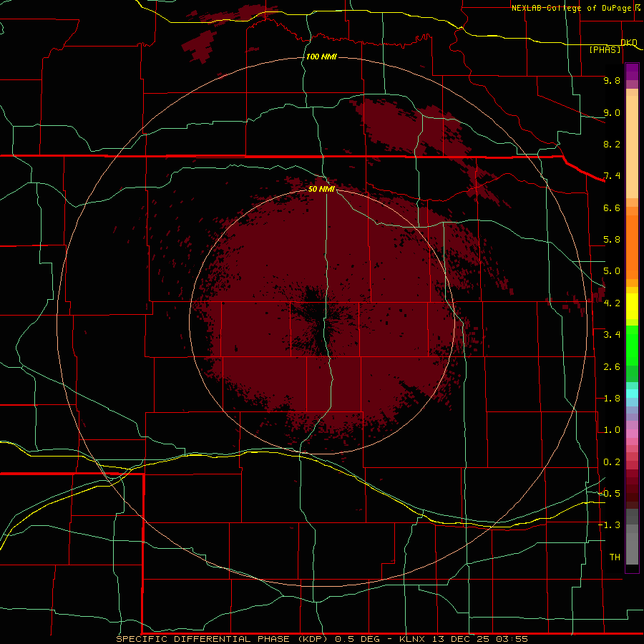This screenshot has height=644, width=644.
Task: Click the 3.4 scale value
Action: coord(612,335)
